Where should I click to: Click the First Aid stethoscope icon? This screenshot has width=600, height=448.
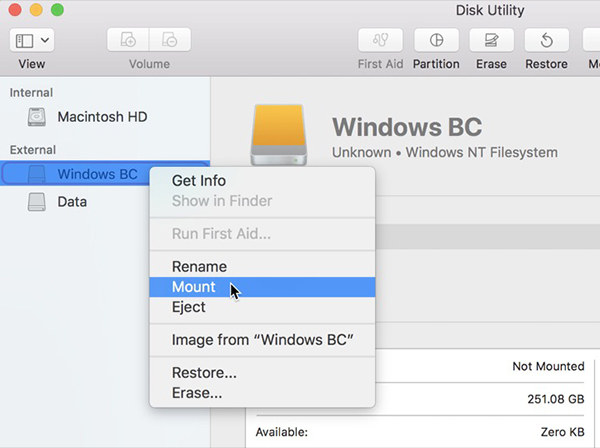[x=380, y=40]
